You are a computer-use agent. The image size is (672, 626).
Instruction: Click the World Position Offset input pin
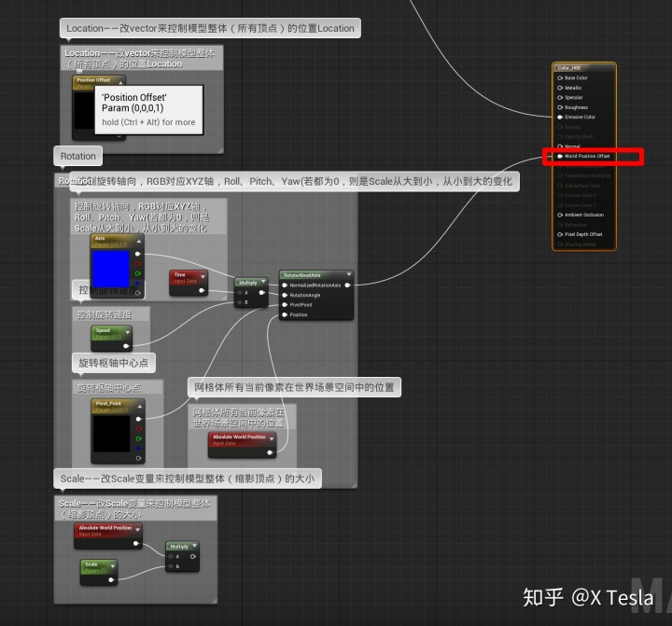click(x=560, y=156)
